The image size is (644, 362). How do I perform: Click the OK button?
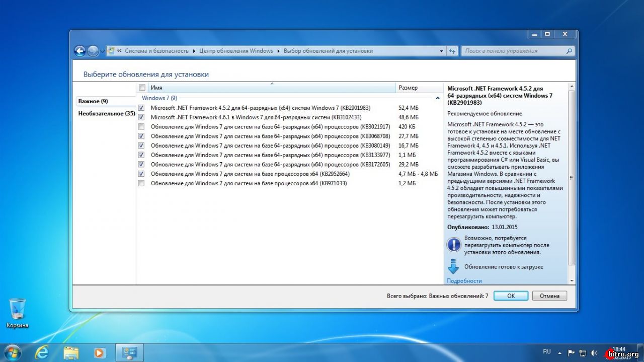[x=511, y=296]
